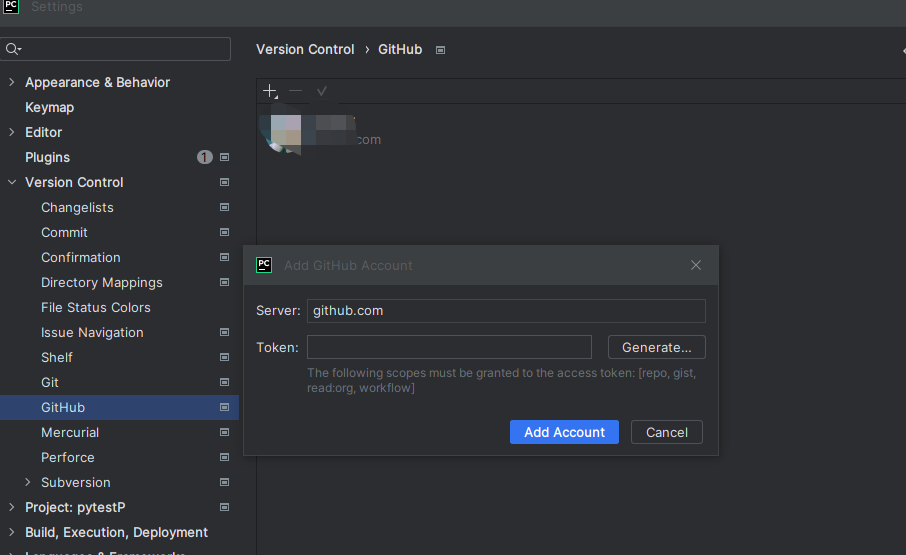The image size is (906, 555).
Task: Click into the empty Token field
Action: [x=449, y=347]
